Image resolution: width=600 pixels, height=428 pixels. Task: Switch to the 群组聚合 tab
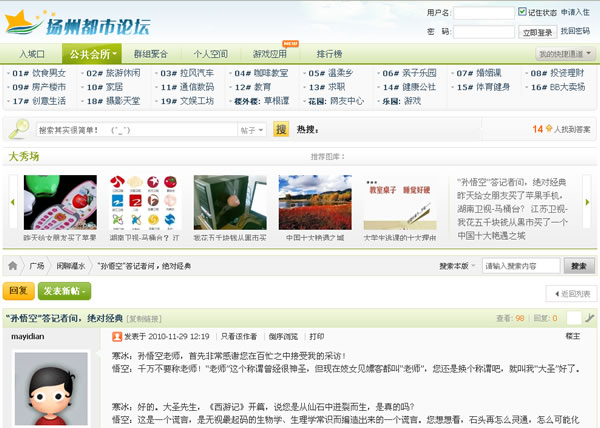point(151,54)
